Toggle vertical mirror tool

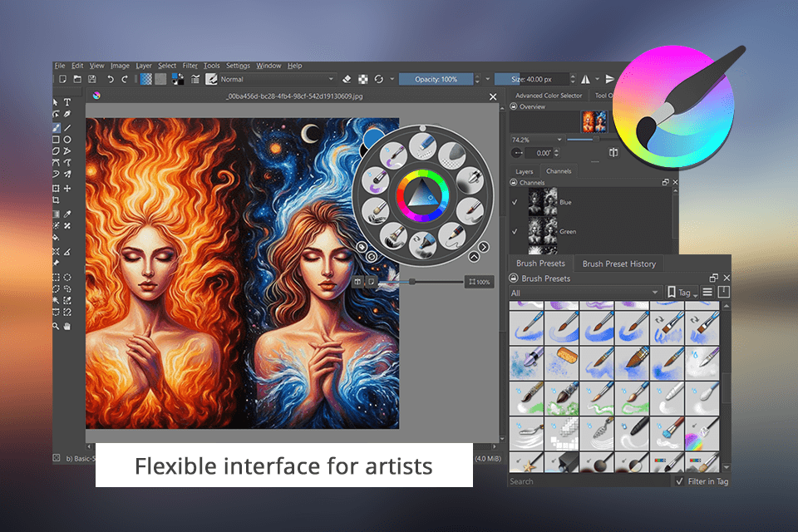click(x=609, y=79)
